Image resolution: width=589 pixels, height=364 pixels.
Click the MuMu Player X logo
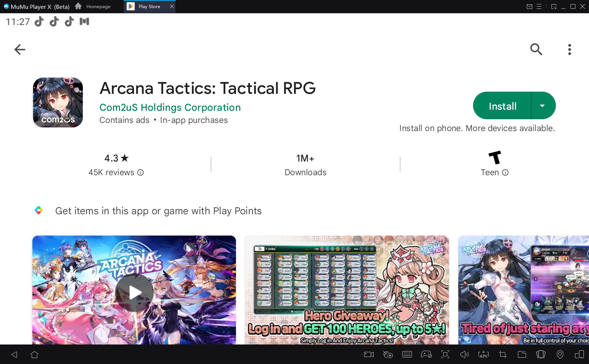[x=6, y=6]
